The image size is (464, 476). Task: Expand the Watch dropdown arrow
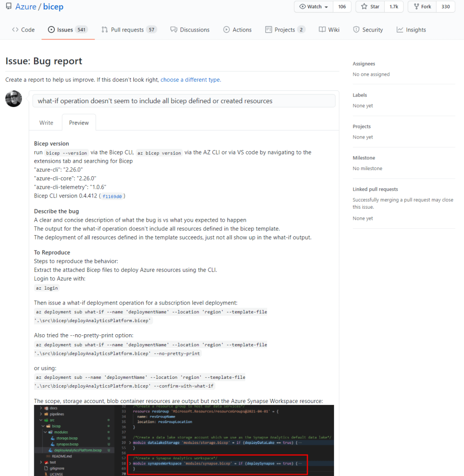coord(326,7)
